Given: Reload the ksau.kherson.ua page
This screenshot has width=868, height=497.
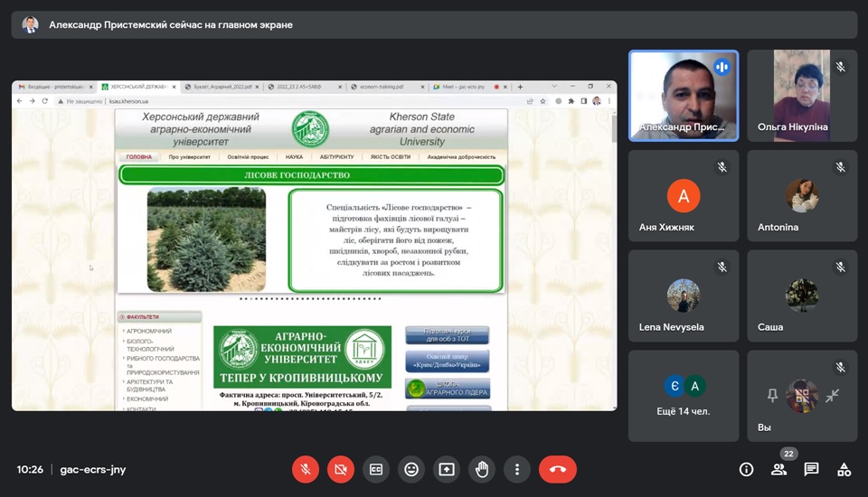Looking at the screenshot, I should 45,101.
